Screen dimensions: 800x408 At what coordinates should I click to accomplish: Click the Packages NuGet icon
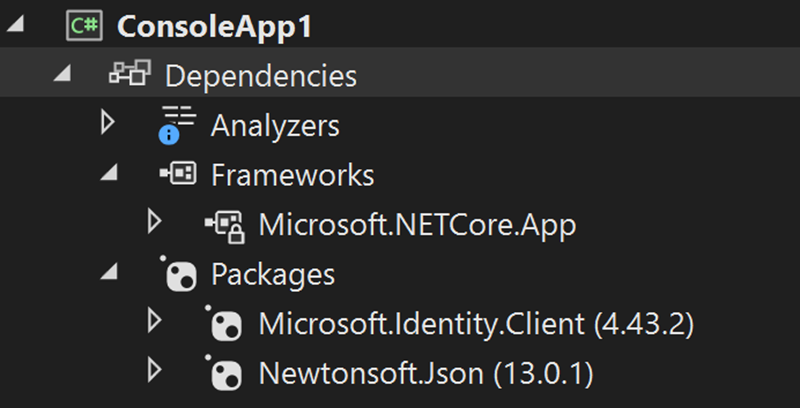tap(179, 274)
